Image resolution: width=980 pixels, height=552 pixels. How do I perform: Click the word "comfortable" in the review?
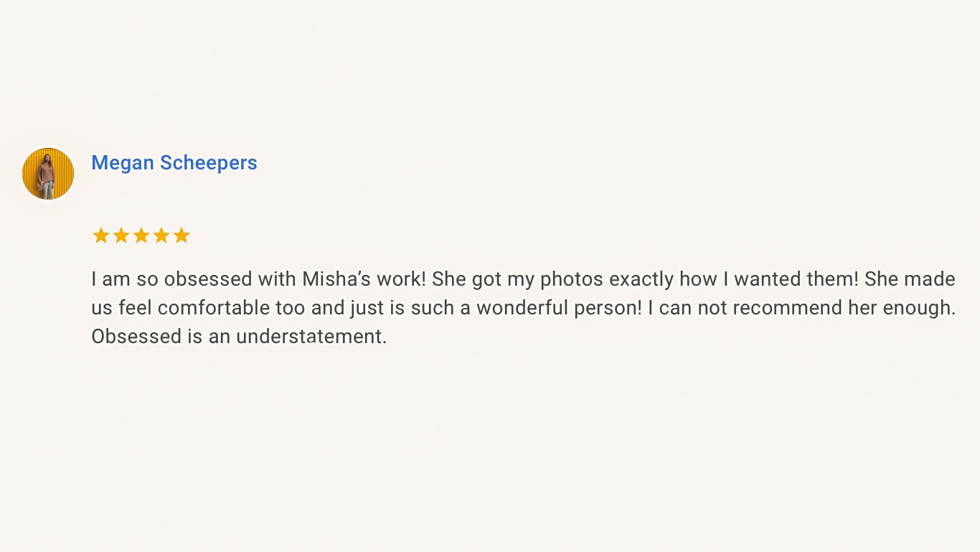click(x=214, y=308)
